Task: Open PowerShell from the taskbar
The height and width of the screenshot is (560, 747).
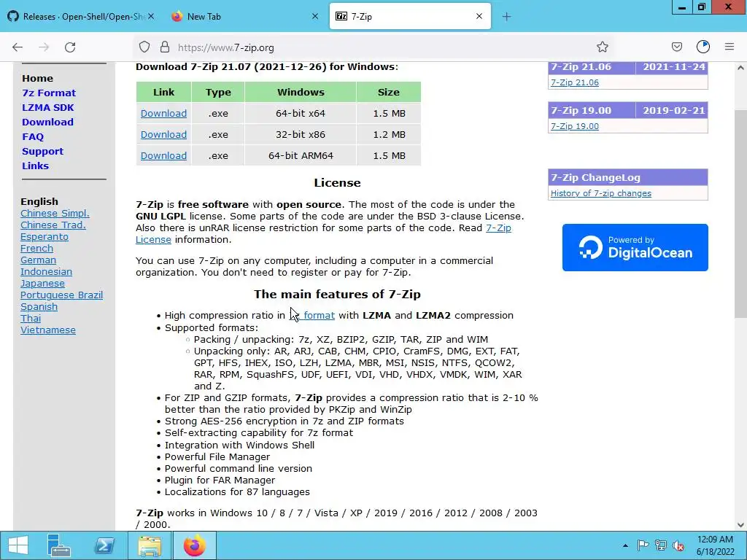Action: pos(104,545)
